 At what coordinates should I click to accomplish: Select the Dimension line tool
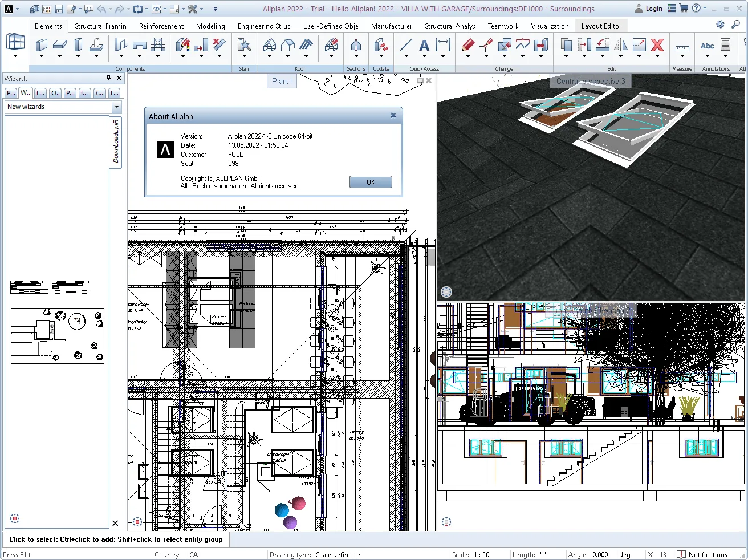pyautogui.click(x=443, y=45)
